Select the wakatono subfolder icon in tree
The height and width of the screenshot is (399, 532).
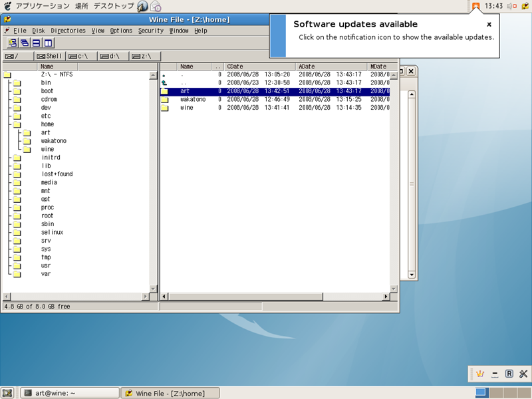[x=27, y=141]
